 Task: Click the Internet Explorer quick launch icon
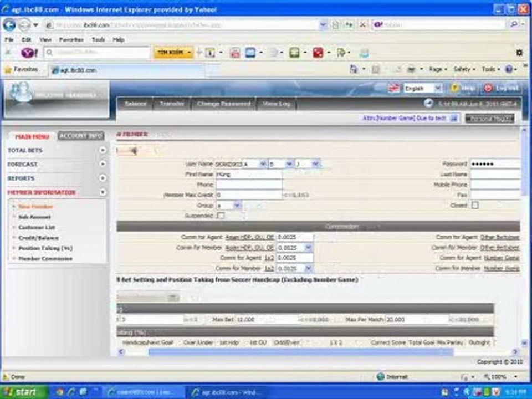tap(71, 392)
